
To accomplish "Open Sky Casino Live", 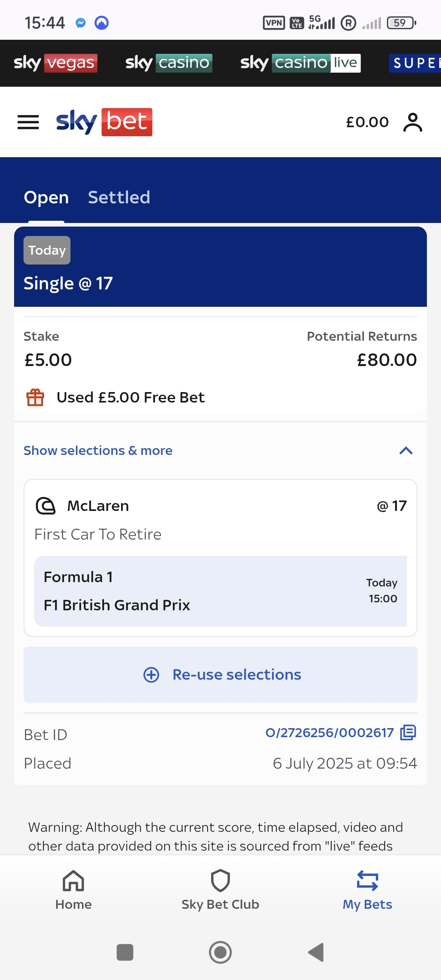I will tap(300, 63).
